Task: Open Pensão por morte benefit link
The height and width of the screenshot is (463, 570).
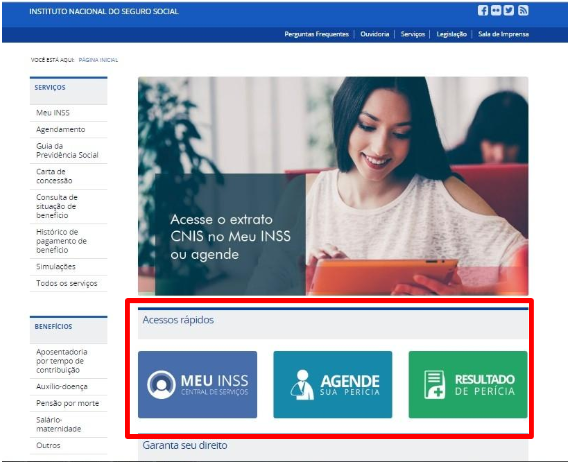Action: coord(68,403)
